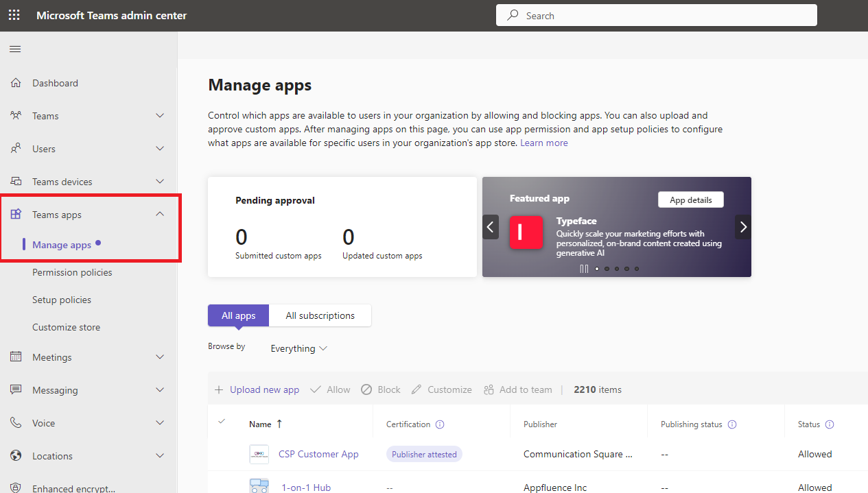The image size is (868, 493).
Task: Open Dashboard from the home icon
Action: point(16,83)
